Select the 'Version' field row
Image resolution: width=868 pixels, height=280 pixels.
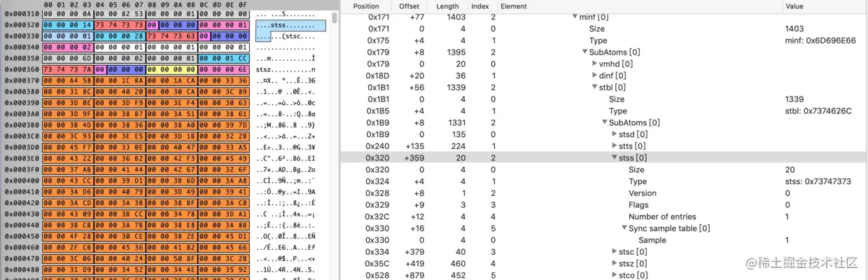coord(603,193)
